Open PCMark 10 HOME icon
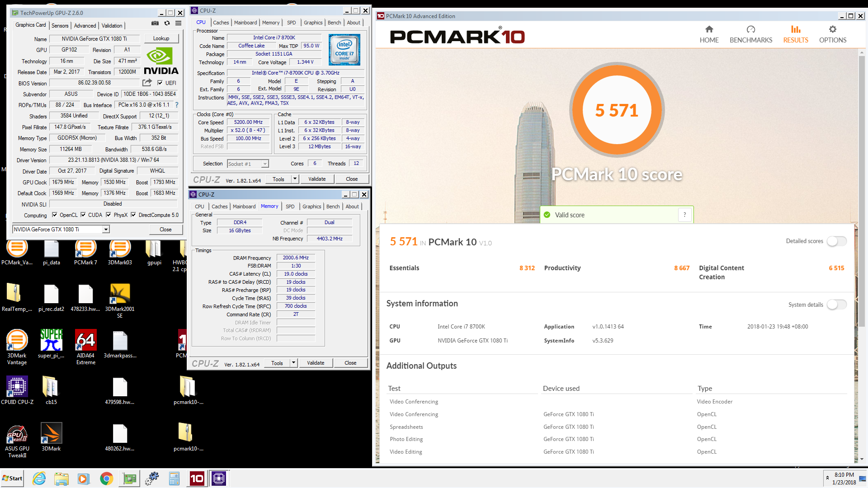Screen dimensions: 868x488 709,29
